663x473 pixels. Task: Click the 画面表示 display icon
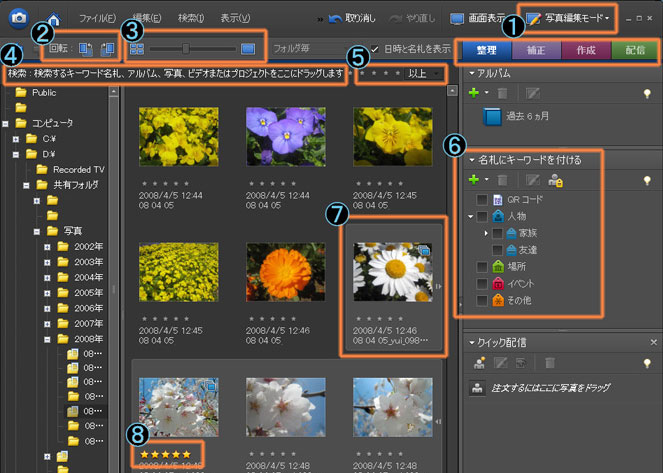click(x=457, y=19)
